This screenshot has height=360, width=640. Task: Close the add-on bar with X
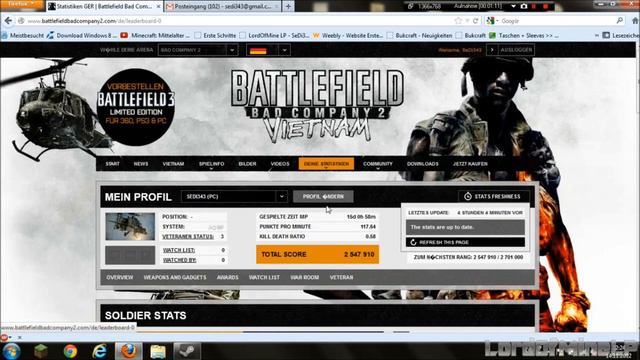(20, 337)
